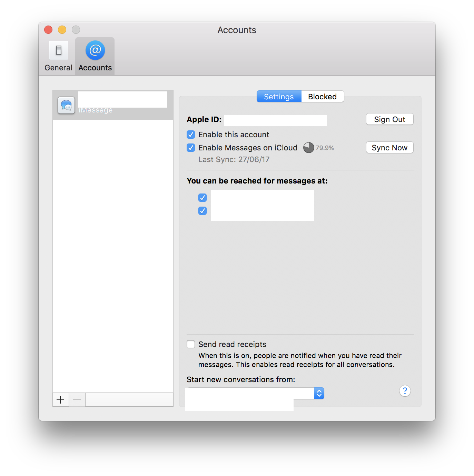Click the 'You can be reached for messages at:' heading
This screenshot has width=474, height=476.
point(257,181)
